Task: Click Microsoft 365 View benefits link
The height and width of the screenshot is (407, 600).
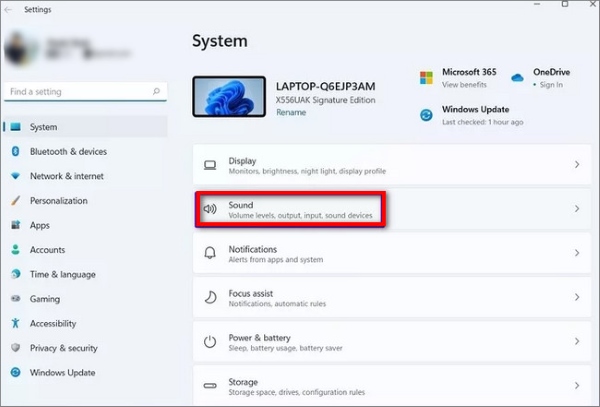Action: tap(464, 85)
